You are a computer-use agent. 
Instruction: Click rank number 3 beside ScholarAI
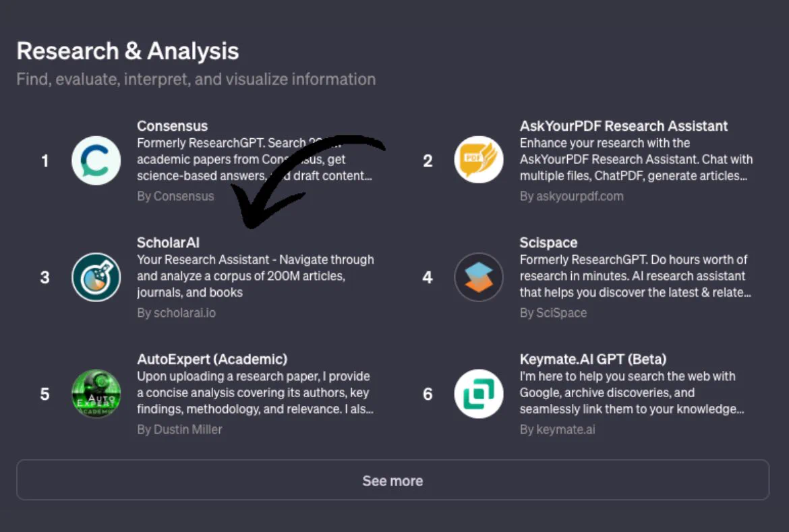coord(45,277)
